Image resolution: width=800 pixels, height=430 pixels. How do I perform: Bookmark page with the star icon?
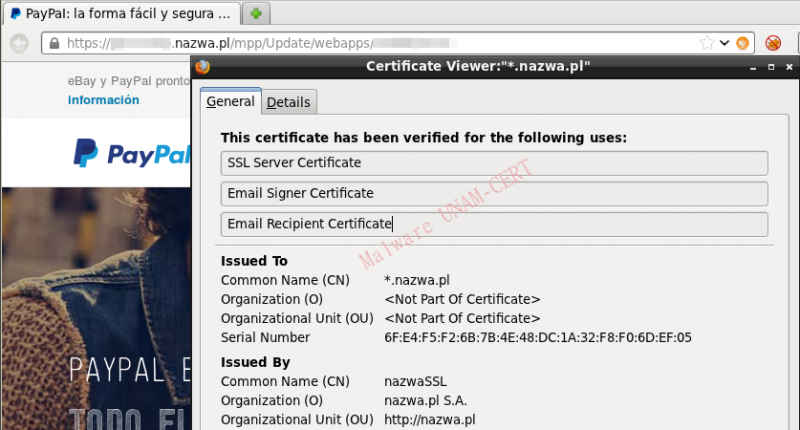(707, 43)
